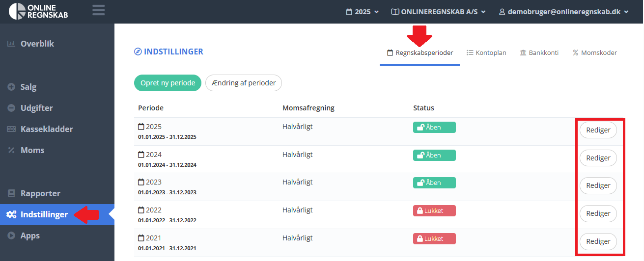
Task: Click Rediger for the 2025 period
Action: coord(598,130)
